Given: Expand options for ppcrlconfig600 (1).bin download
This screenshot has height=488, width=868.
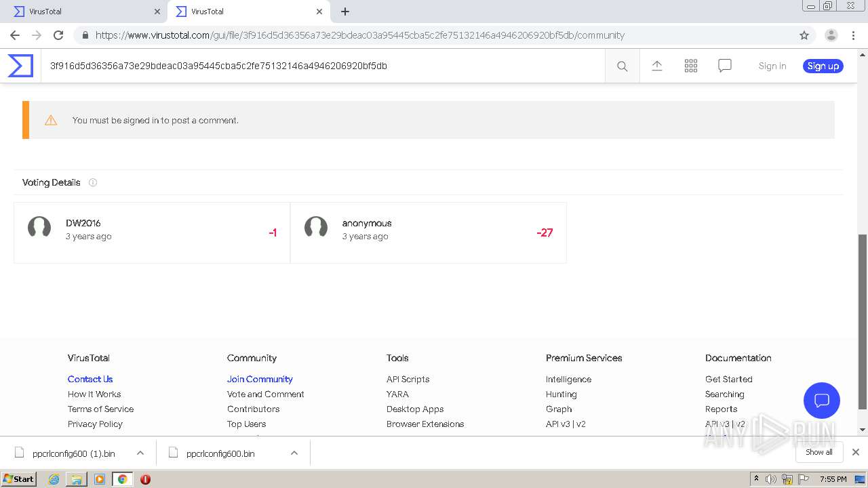Looking at the screenshot, I should click(140, 453).
